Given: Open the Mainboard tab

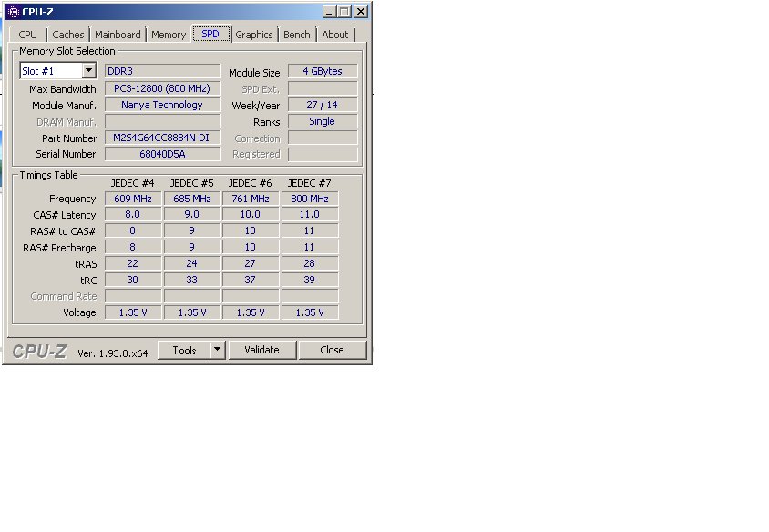Looking at the screenshot, I should 118,35.
